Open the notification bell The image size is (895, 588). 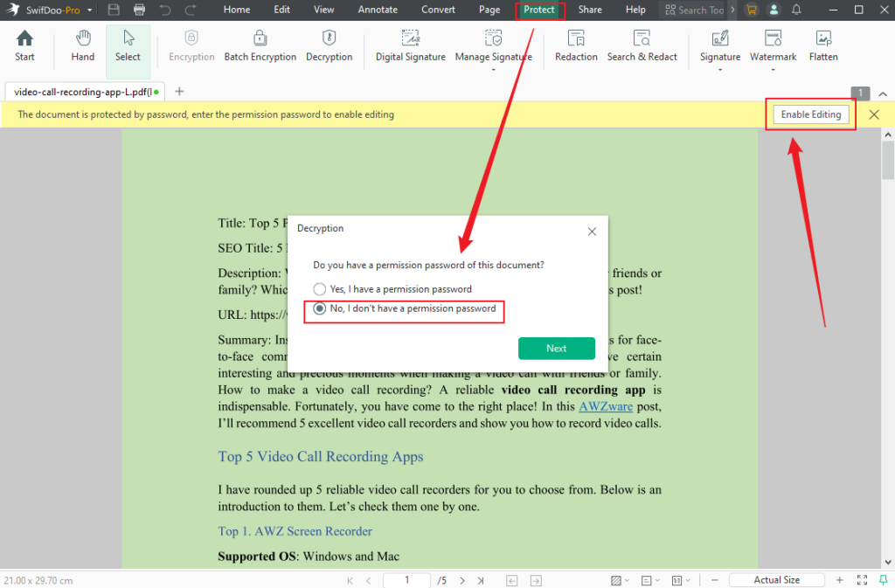coord(796,10)
